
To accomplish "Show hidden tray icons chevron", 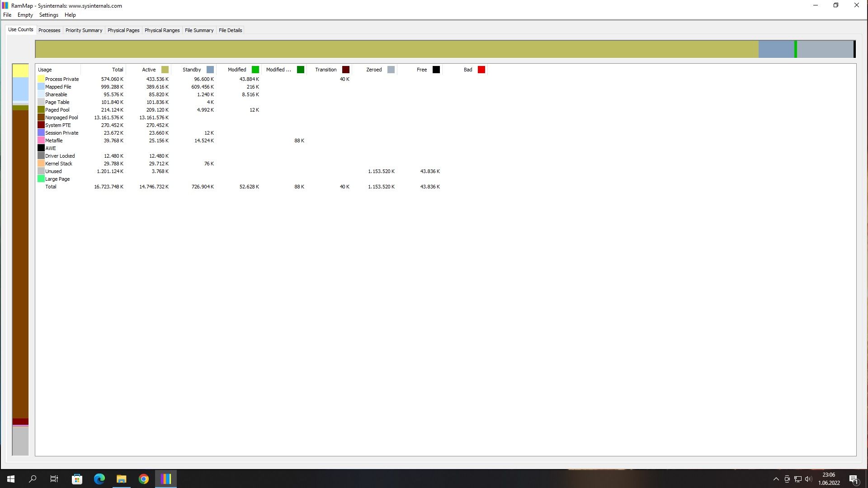I will tap(776, 479).
